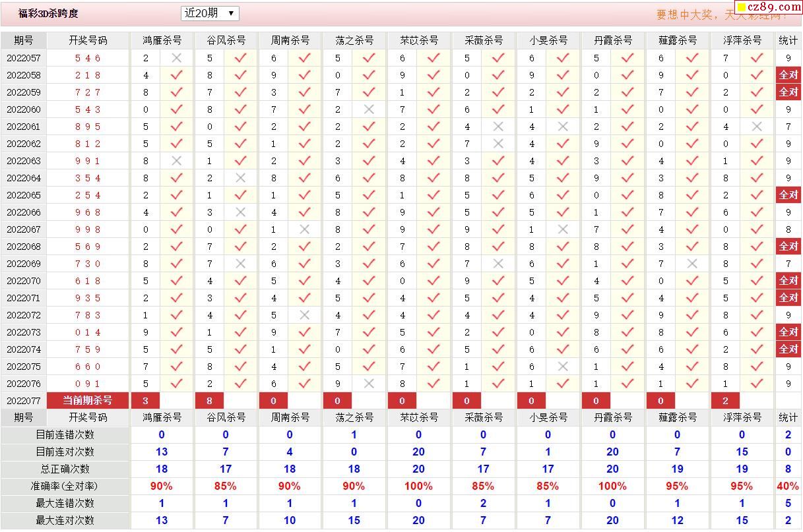Click the 目前连对次数 row label
Screen dimensions: 803x532
click(65, 452)
